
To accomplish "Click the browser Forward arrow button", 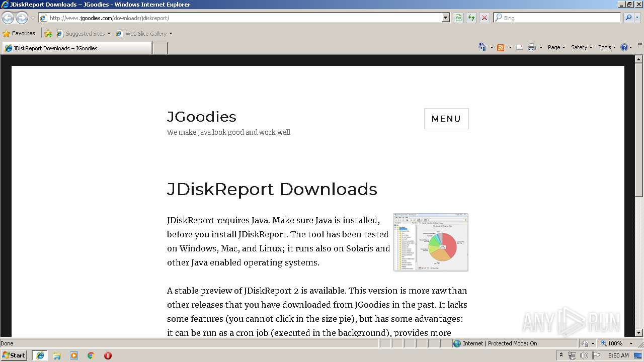I will [x=22, y=18].
